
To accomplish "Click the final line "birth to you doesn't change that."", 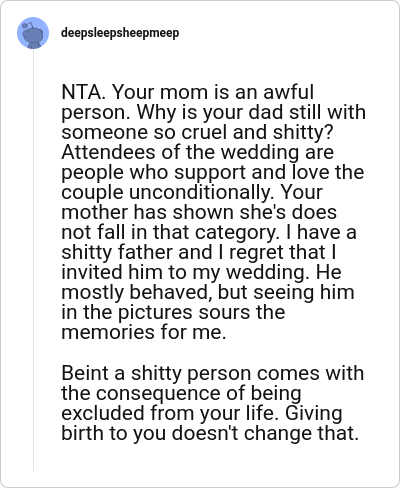I will 210,433.
